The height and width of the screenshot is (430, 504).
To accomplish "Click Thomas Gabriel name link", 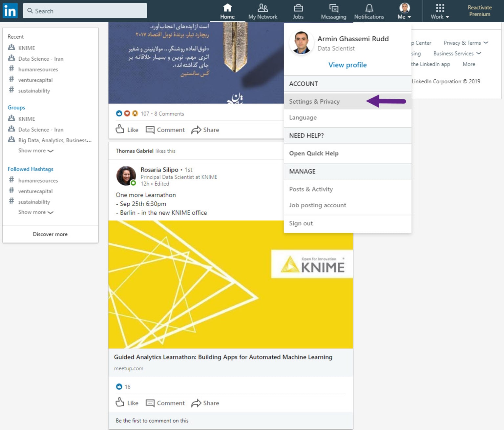I will (x=135, y=151).
